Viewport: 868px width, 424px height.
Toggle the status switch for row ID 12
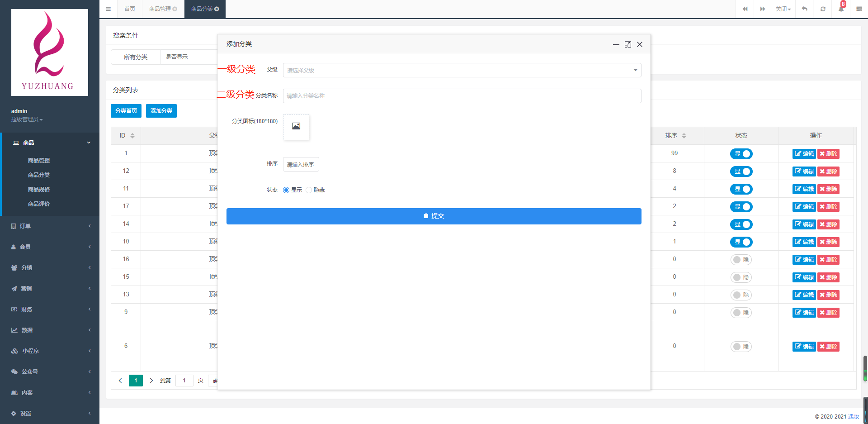(741, 172)
